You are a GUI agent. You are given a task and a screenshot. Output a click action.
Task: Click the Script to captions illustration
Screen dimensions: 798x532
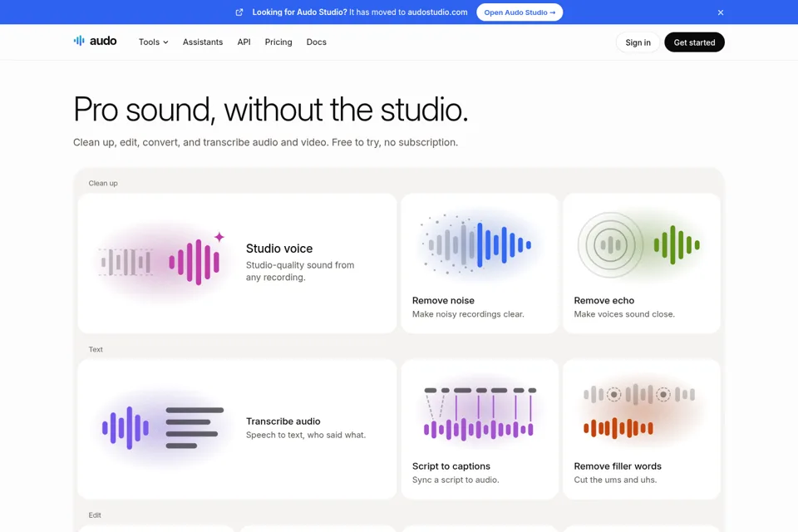[480, 413]
